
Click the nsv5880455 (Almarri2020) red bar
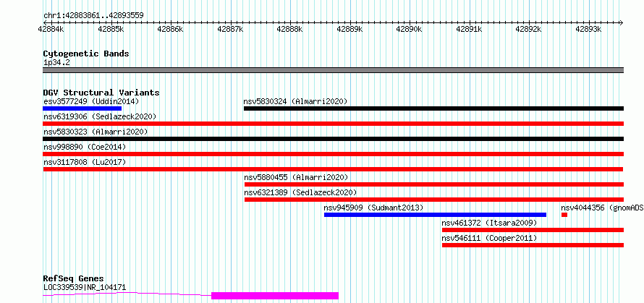tap(434, 184)
